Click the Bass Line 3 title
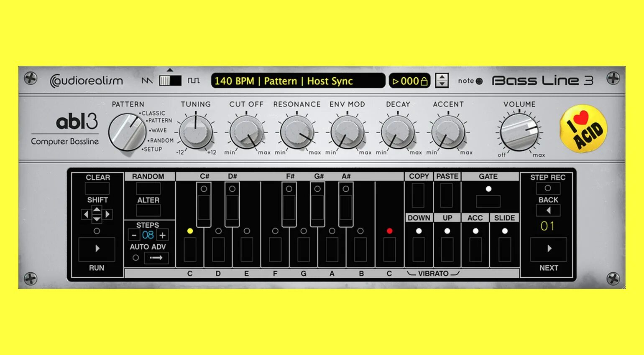This screenshot has width=644, height=355. 542,81
